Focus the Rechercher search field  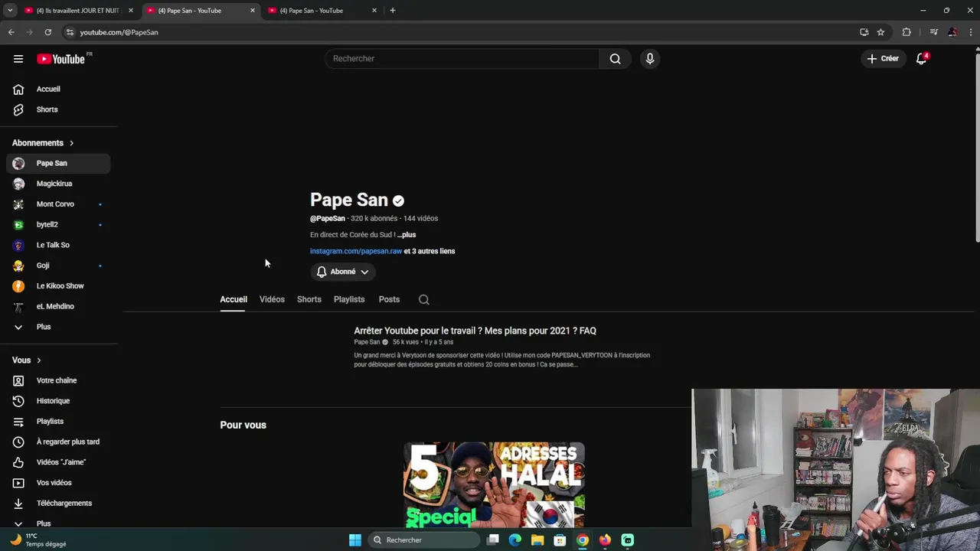pyautogui.click(x=462, y=58)
